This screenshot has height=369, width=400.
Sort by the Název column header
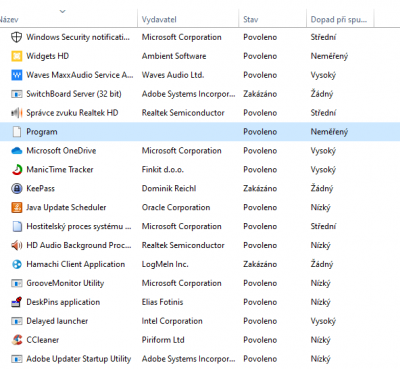pyautogui.click(x=9, y=20)
